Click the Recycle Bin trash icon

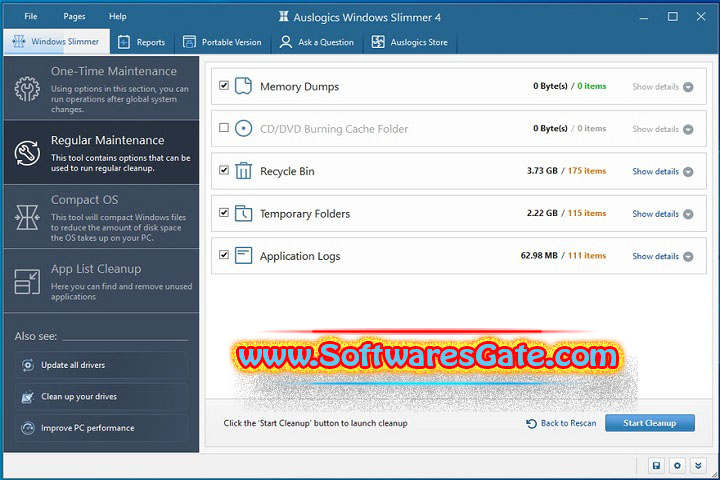(x=243, y=171)
